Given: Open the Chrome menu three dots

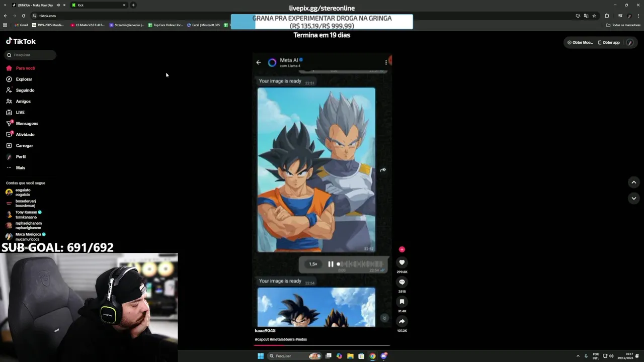Looking at the screenshot, I should [638, 16].
